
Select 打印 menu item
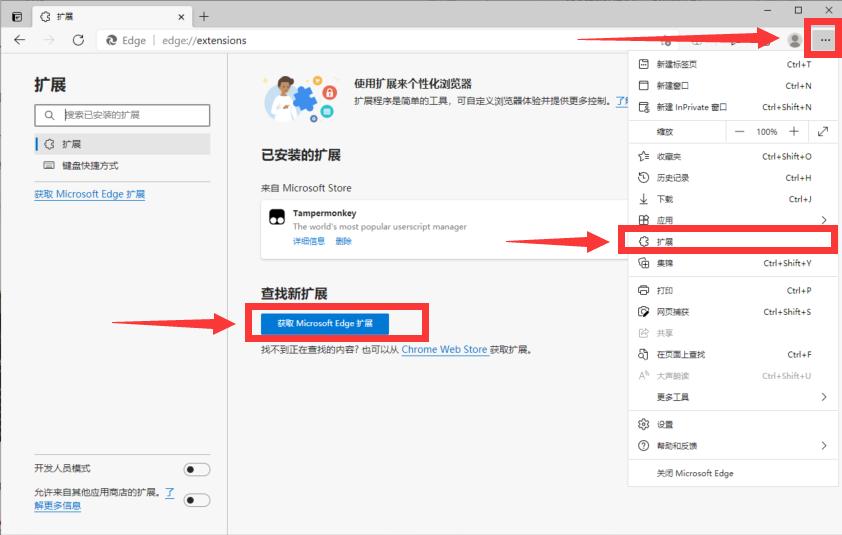click(733, 290)
